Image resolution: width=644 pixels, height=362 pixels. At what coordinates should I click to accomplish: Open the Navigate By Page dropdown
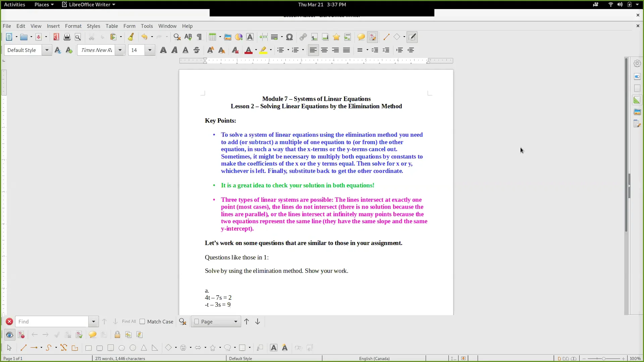[x=216, y=321]
